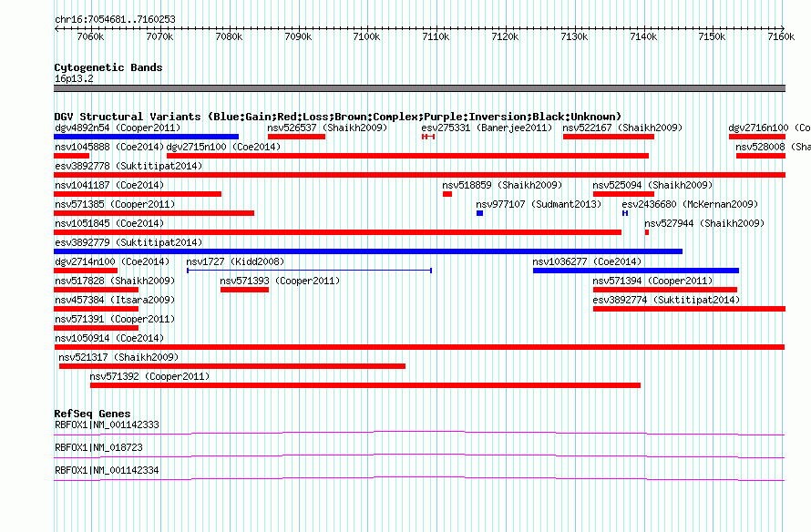Image resolution: width=811 pixels, height=532 pixels.
Task: Open nsv521317 (Shaikh2009) variant
Action: coord(118,357)
